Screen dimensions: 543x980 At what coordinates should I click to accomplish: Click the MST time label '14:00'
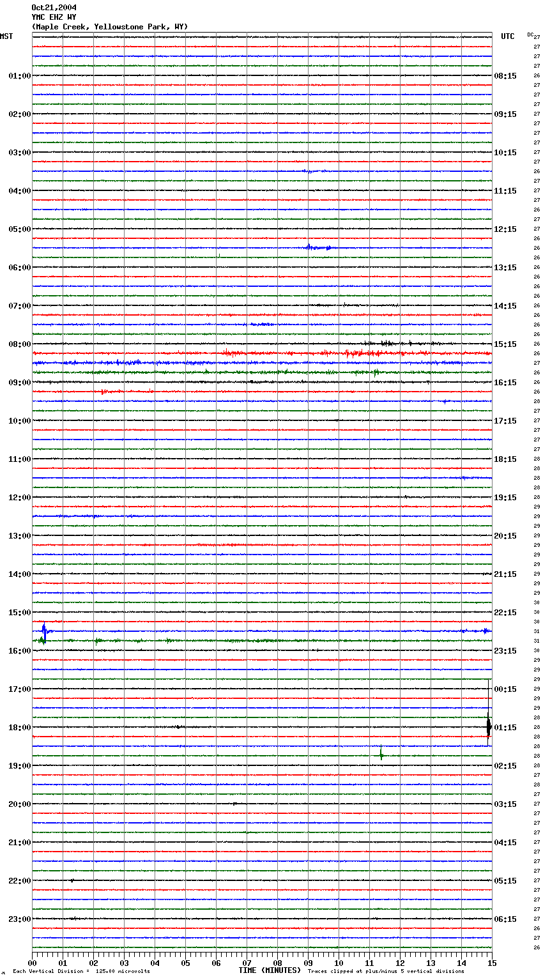click(x=20, y=574)
